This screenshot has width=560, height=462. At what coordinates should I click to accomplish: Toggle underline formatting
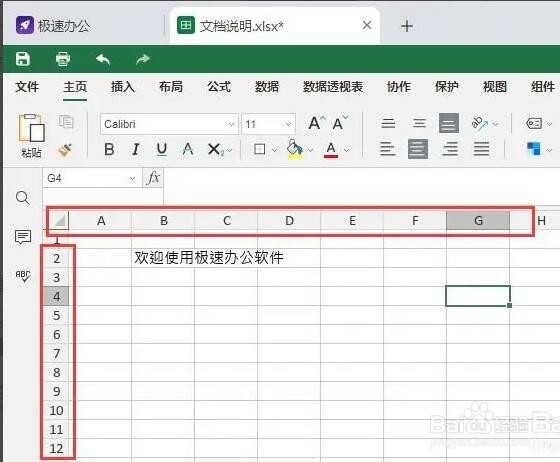[162, 149]
